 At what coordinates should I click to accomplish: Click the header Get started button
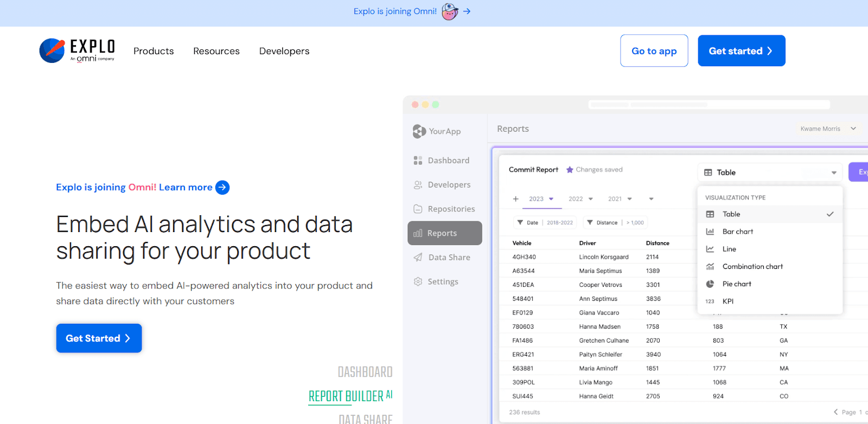[742, 51]
